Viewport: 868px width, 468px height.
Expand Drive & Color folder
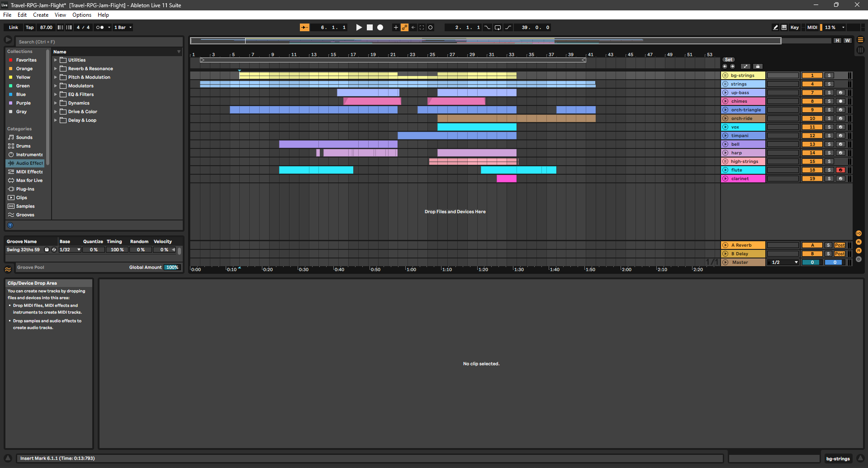[56, 112]
